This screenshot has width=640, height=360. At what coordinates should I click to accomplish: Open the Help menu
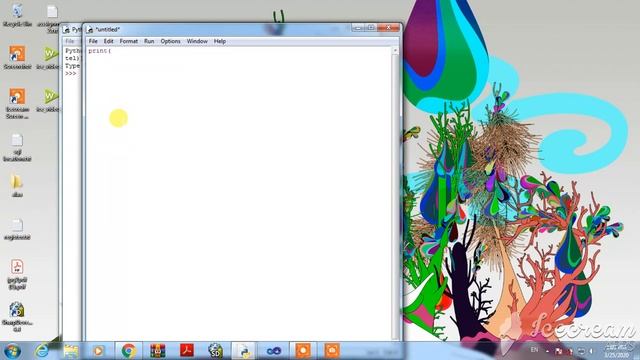pos(220,41)
